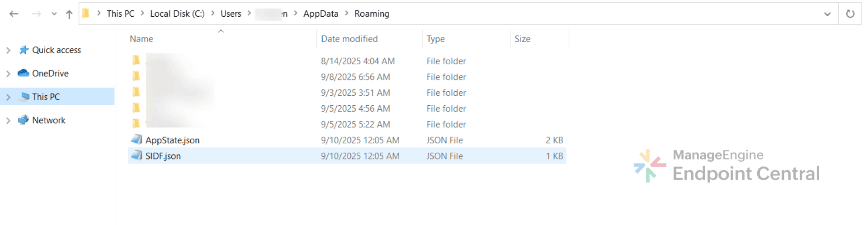Sort by Date modified column header
Viewport: 868px width, 225px height.
349,39
